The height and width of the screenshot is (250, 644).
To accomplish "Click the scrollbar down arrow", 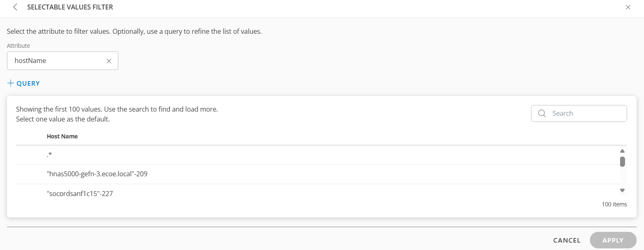I will tap(623, 190).
